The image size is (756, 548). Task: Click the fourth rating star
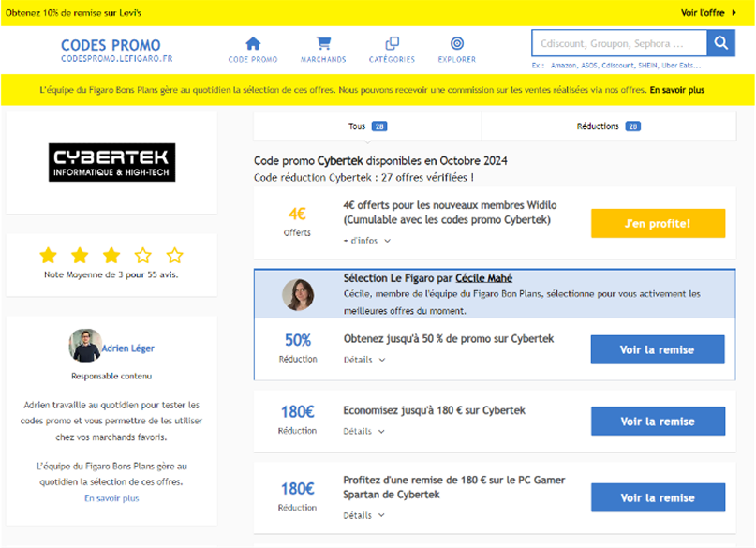tap(143, 256)
